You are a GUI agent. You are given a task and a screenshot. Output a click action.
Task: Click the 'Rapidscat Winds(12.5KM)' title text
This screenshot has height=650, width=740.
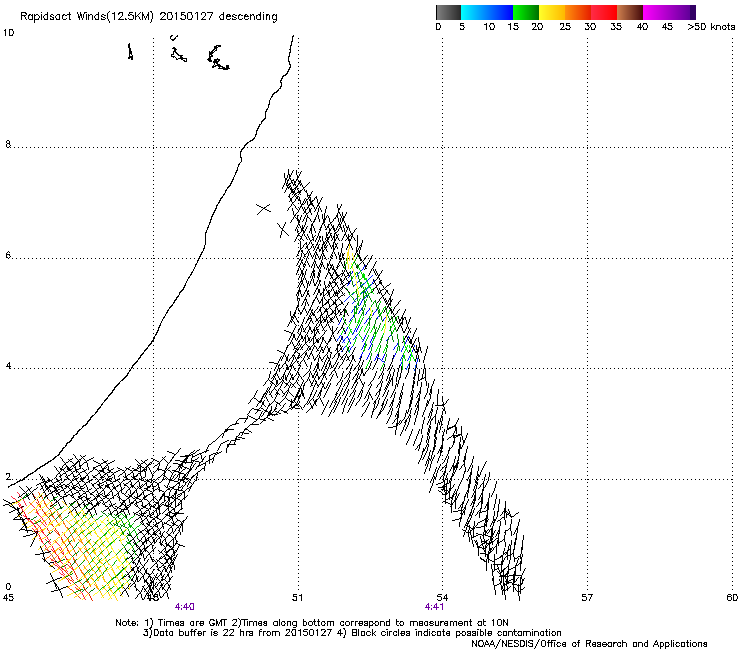click(87, 17)
